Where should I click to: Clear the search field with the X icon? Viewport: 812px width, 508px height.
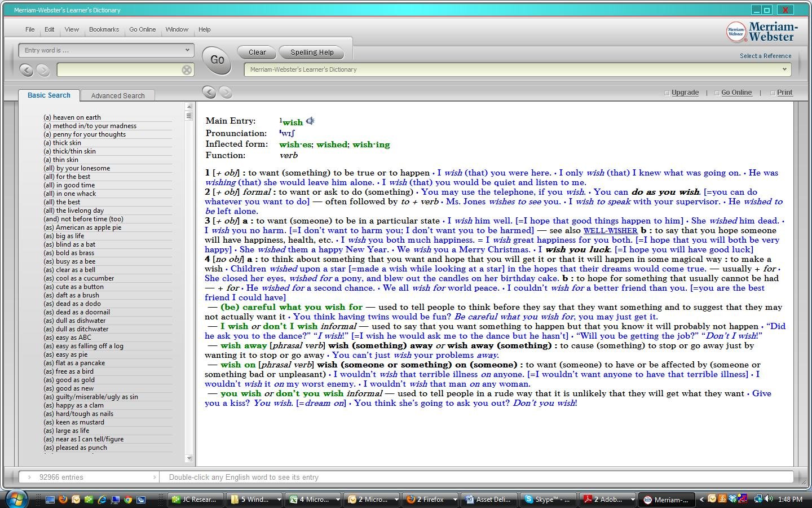[x=187, y=69]
